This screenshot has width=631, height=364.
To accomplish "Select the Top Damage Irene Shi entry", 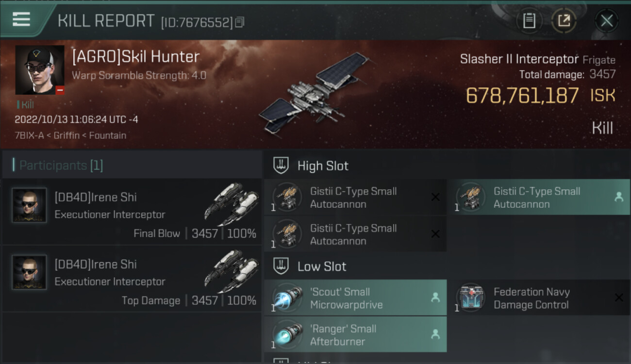I will coord(132,279).
